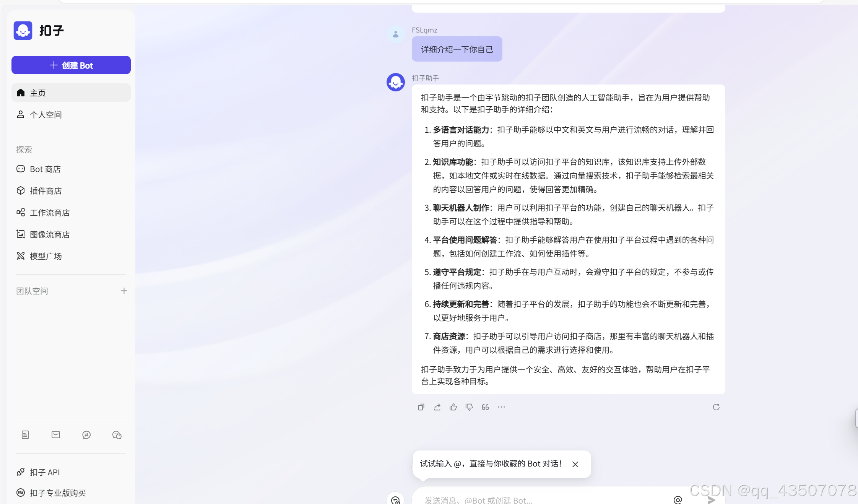858x504 pixels.
Task: Add a new team space with plus
Action: point(124,291)
